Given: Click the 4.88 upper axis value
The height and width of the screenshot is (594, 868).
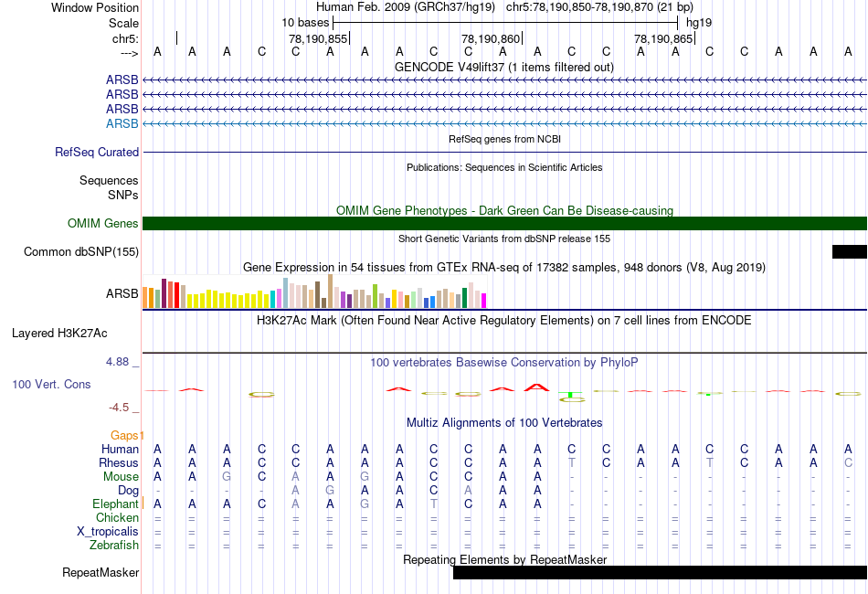Looking at the screenshot, I should pos(117,362).
